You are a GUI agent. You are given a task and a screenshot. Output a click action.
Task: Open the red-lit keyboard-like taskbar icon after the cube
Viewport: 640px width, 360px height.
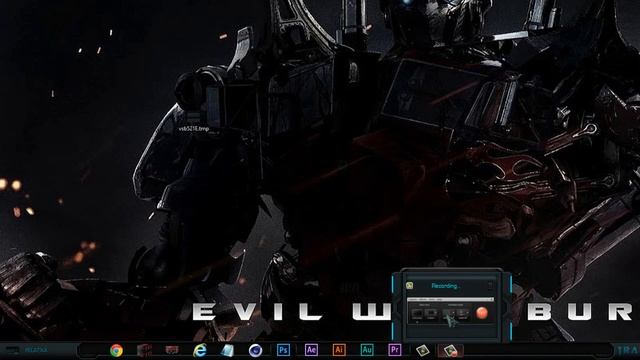(172, 350)
